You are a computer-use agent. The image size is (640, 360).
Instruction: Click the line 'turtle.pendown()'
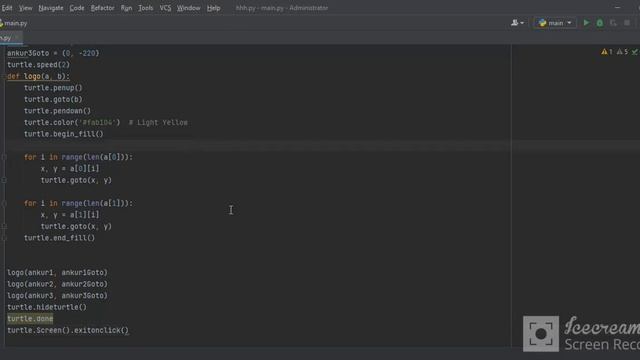58,111
